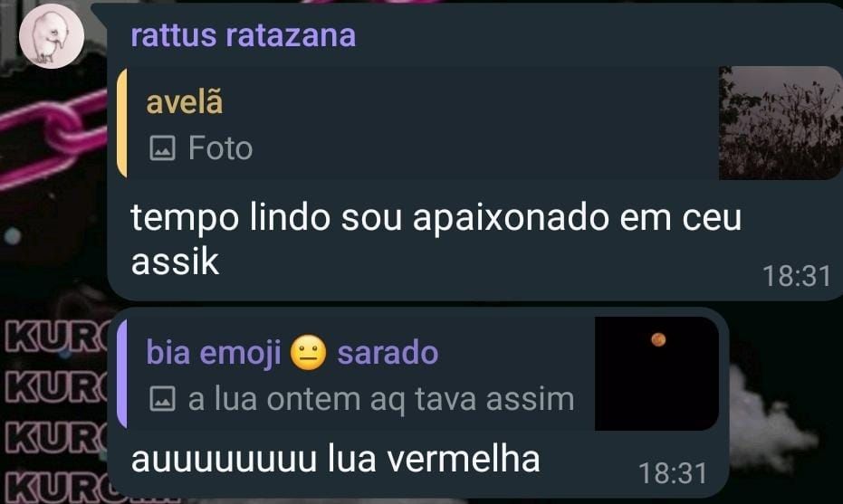Click the word assik in first message
843x504 pixels.
[x=176, y=262]
